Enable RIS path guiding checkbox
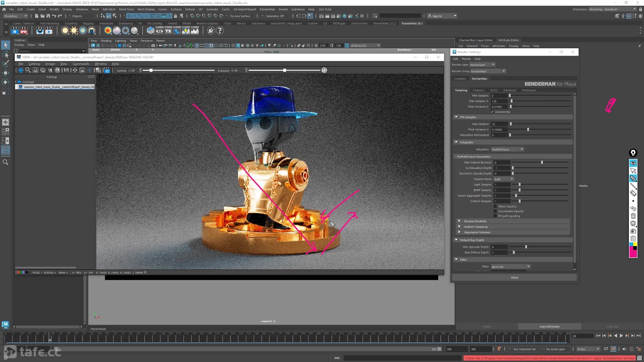Viewport: 644px width, 362px height. pyautogui.click(x=495, y=216)
